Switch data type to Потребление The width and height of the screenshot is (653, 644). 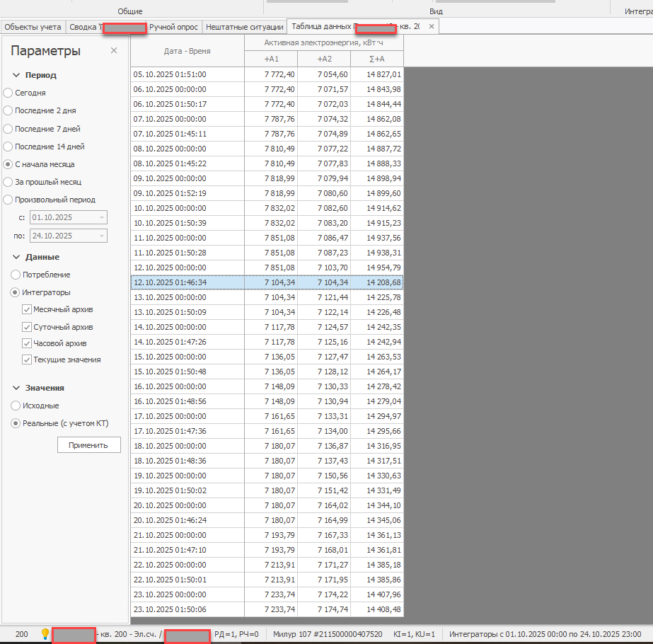(15, 275)
